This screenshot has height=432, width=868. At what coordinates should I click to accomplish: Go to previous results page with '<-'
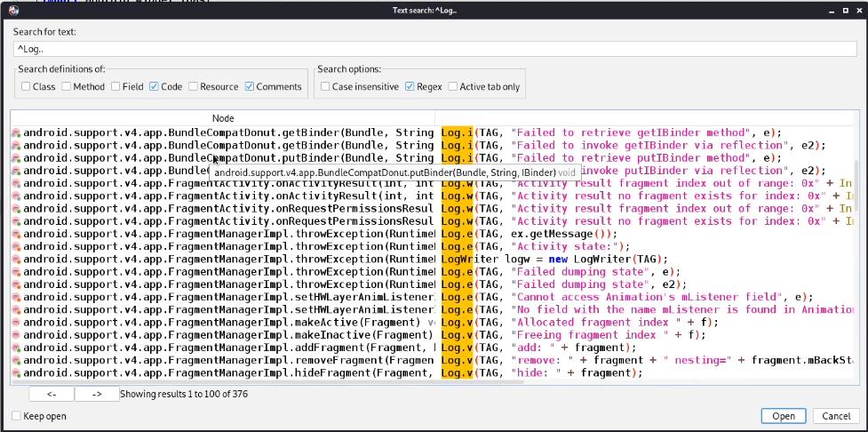(x=52, y=394)
